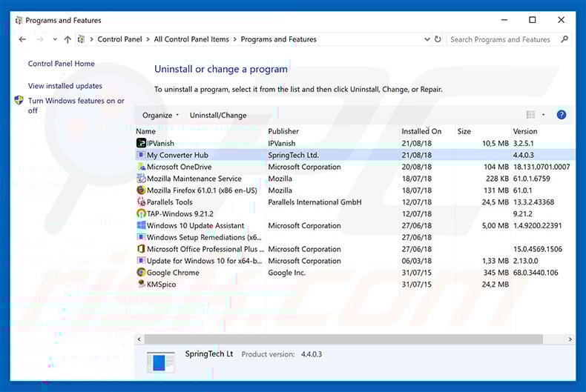Image resolution: width=586 pixels, height=392 pixels.
Task: Click the Windows Setup Remediations icon
Action: point(141,237)
